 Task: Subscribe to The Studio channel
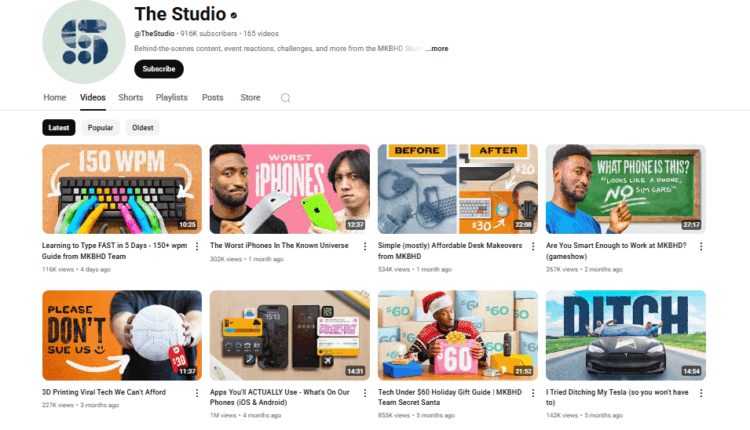(x=159, y=69)
